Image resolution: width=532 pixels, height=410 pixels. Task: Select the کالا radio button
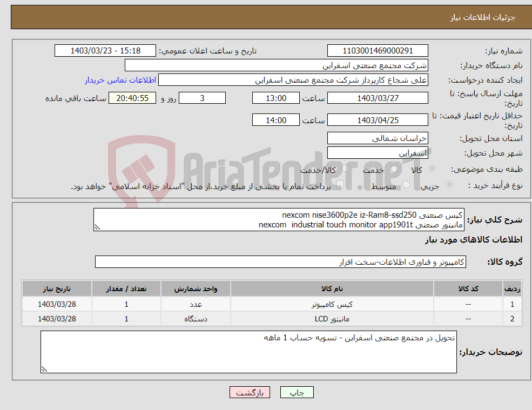[432, 169]
